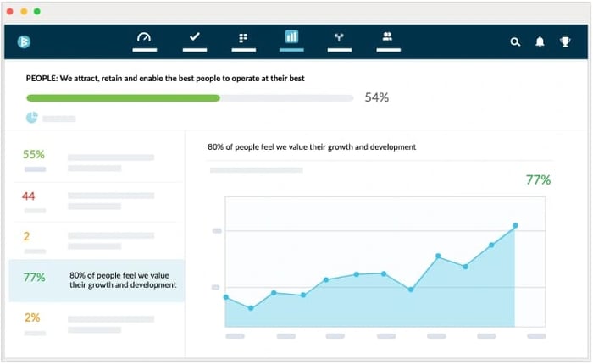The image size is (593, 364).
Task: Open the hierarchy org chart icon
Action: [340, 37]
